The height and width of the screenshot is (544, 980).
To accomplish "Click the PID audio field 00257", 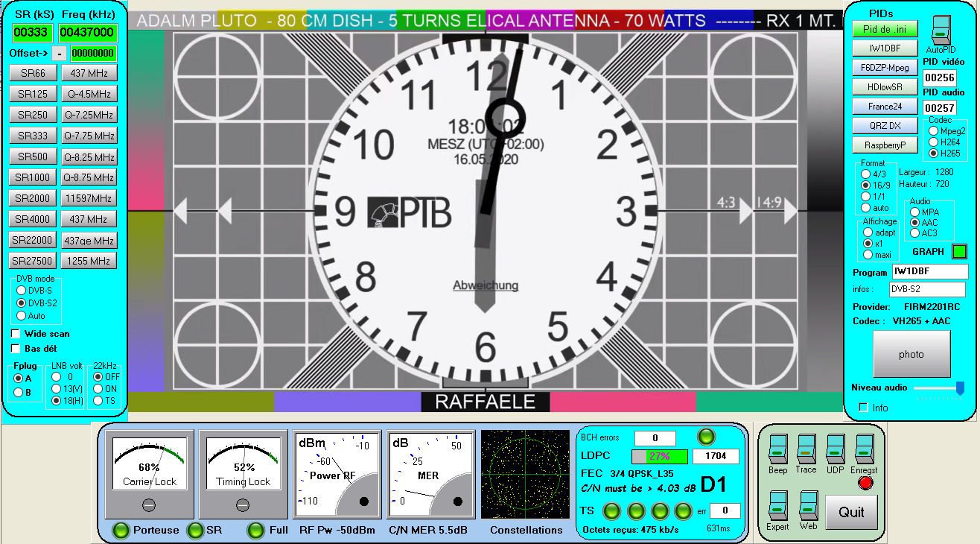I will 939,108.
